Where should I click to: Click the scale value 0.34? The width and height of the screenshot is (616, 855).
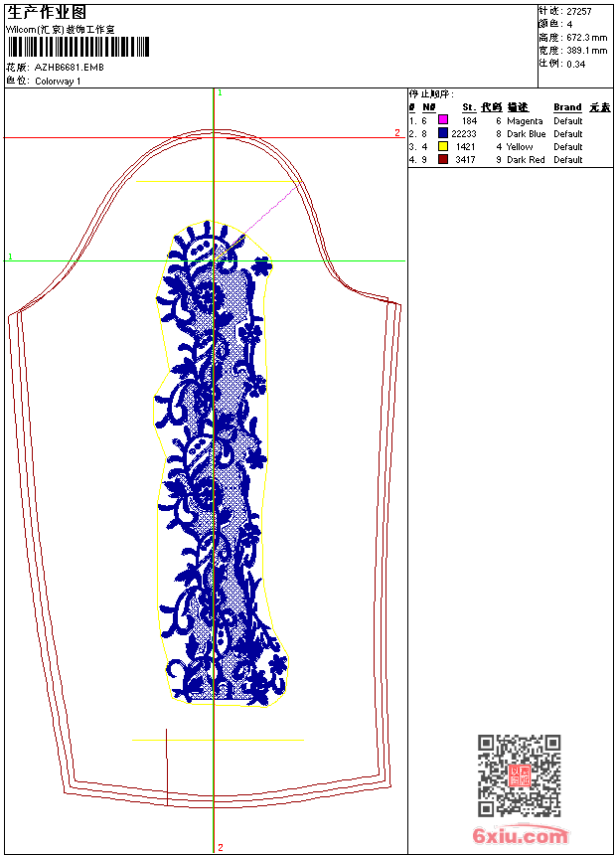coord(576,64)
